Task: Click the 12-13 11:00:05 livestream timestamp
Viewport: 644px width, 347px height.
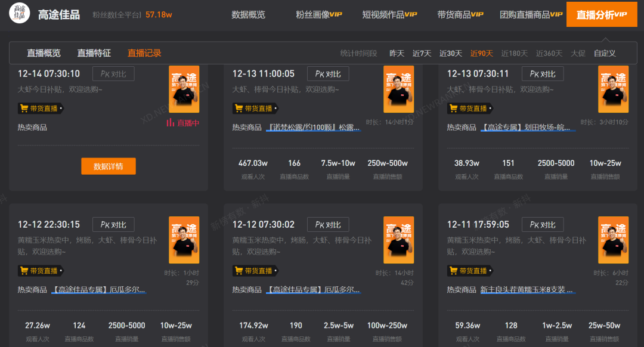Action: point(264,74)
